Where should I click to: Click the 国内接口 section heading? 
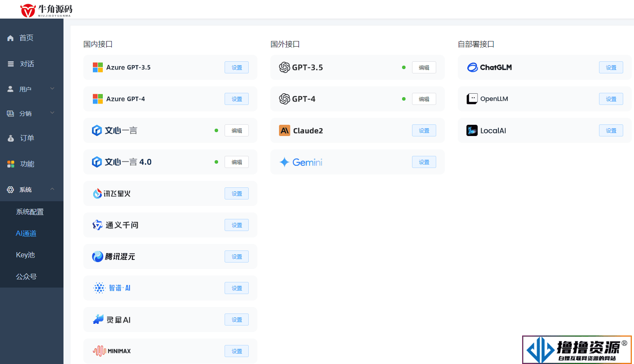[98, 44]
